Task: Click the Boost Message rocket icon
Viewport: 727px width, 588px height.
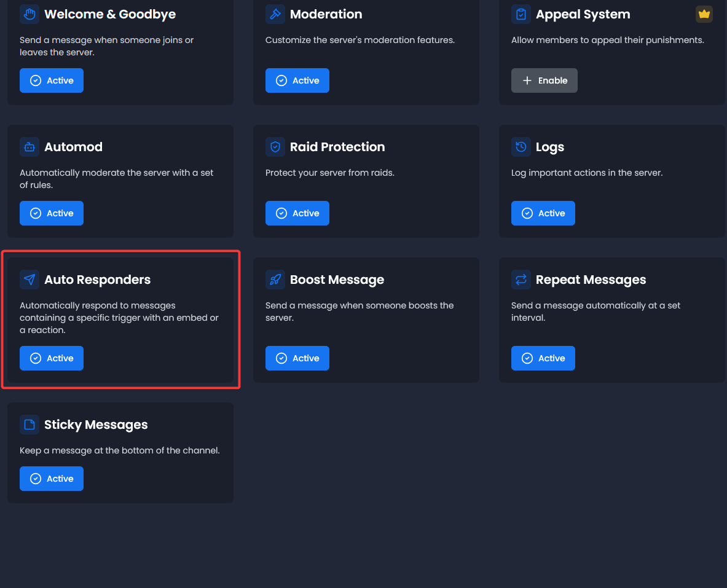Action: pyautogui.click(x=275, y=280)
